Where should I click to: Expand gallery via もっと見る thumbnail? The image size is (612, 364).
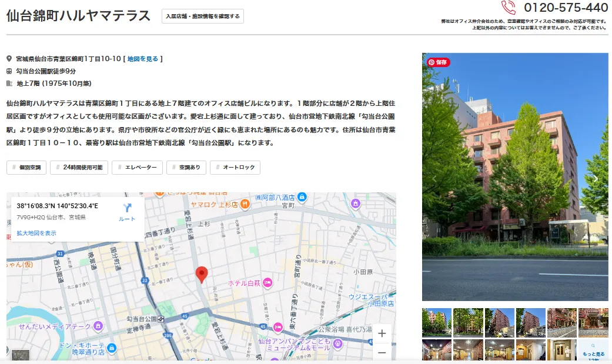[x=593, y=350]
